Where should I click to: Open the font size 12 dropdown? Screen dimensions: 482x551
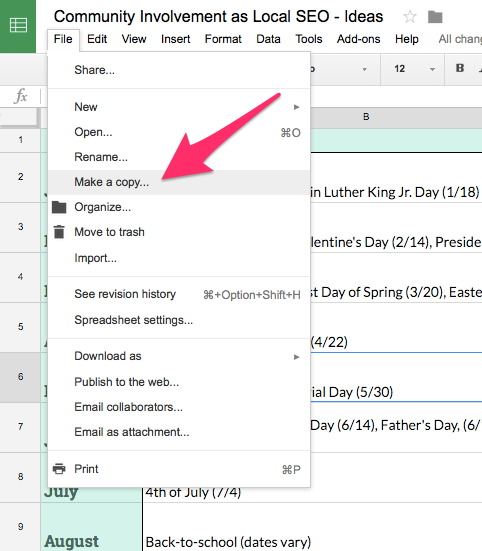coord(413,69)
